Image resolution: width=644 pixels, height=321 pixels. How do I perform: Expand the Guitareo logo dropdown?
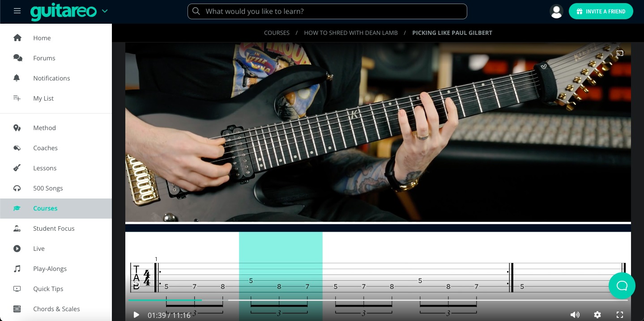(105, 11)
